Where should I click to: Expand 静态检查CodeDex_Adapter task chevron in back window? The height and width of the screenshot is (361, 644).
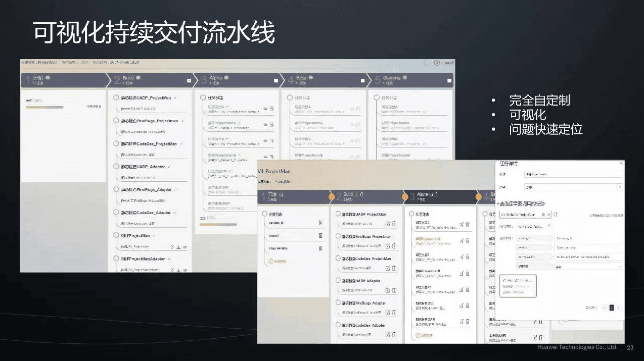point(175,213)
